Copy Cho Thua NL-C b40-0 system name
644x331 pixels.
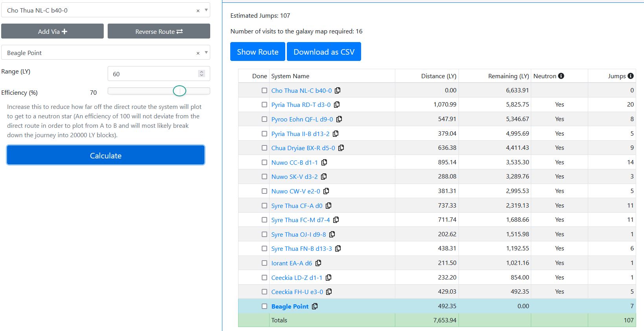pyautogui.click(x=338, y=90)
